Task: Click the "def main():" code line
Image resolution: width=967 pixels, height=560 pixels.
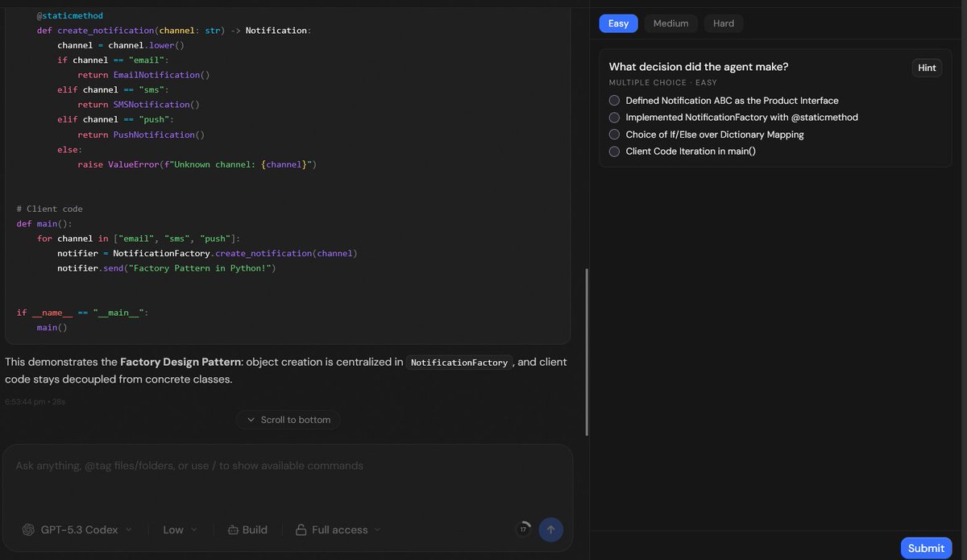Action: click(44, 224)
